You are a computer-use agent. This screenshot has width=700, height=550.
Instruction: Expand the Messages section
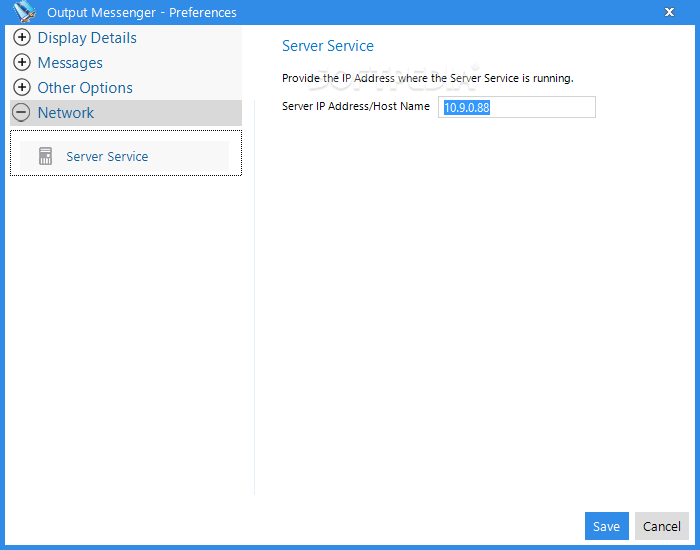click(21, 62)
